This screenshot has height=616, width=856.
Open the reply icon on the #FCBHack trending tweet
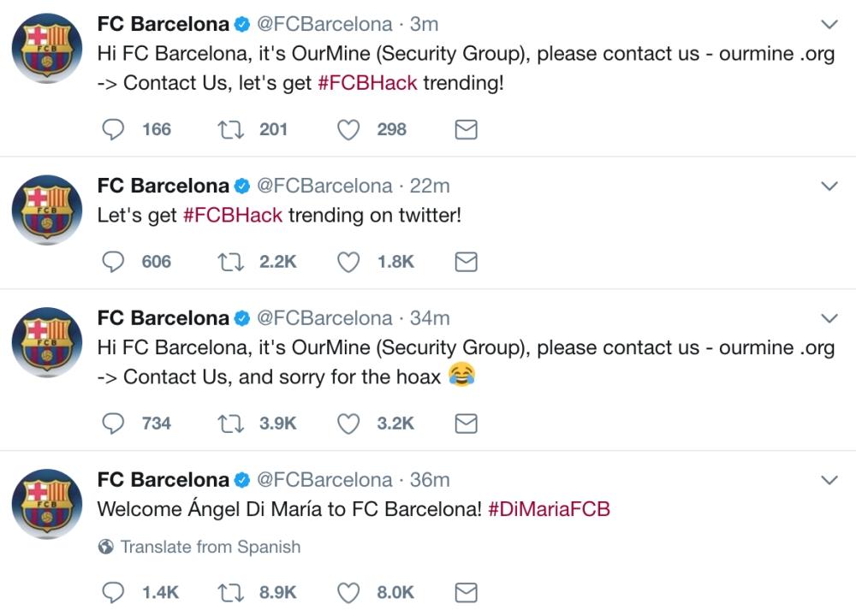coord(115,262)
